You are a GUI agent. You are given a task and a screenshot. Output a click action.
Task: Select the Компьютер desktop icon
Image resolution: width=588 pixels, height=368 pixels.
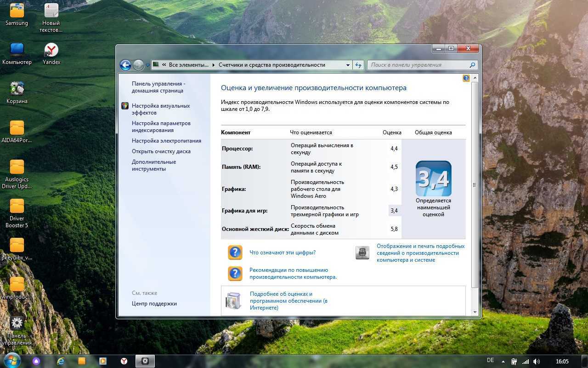[x=17, y=53]
